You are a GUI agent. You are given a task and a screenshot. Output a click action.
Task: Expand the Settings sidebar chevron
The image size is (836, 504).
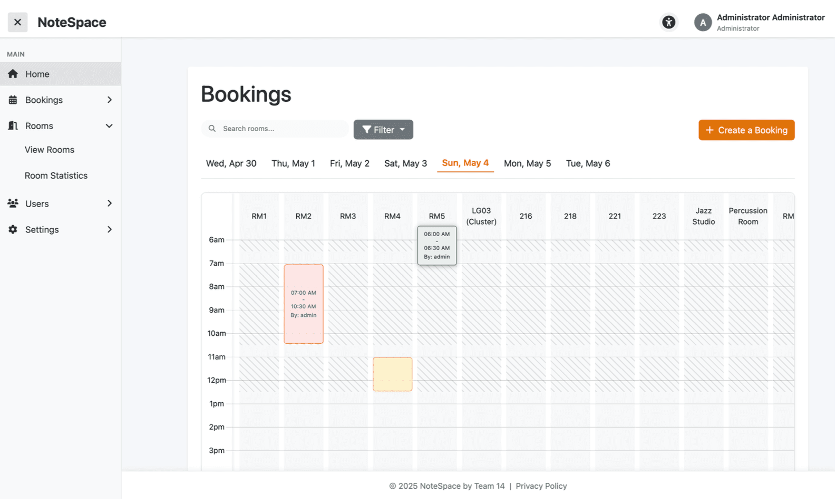(109, 229)
